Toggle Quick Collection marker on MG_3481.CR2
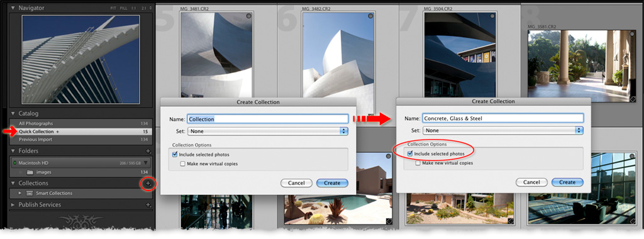The image size is (644, 239). click(x=249, y=16)
